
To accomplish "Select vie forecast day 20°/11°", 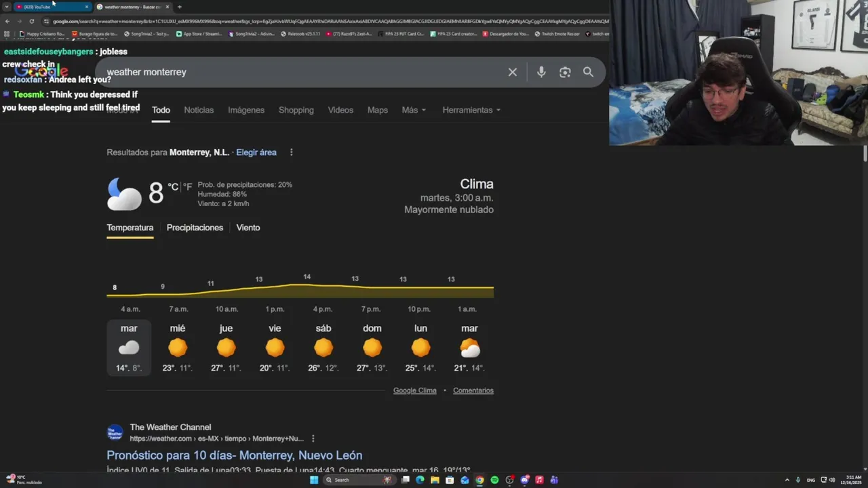I will pos(275,348).
